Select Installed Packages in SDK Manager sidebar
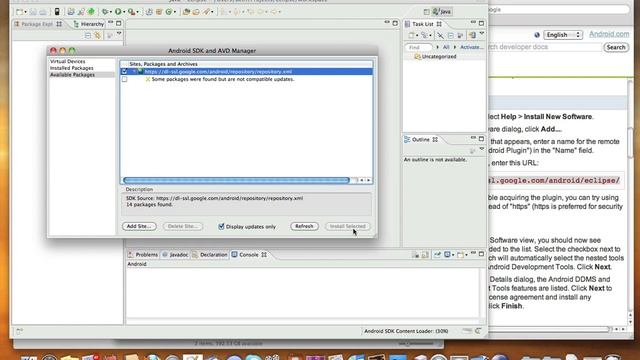This screenshot has width=640, height=360. point(72,68)
